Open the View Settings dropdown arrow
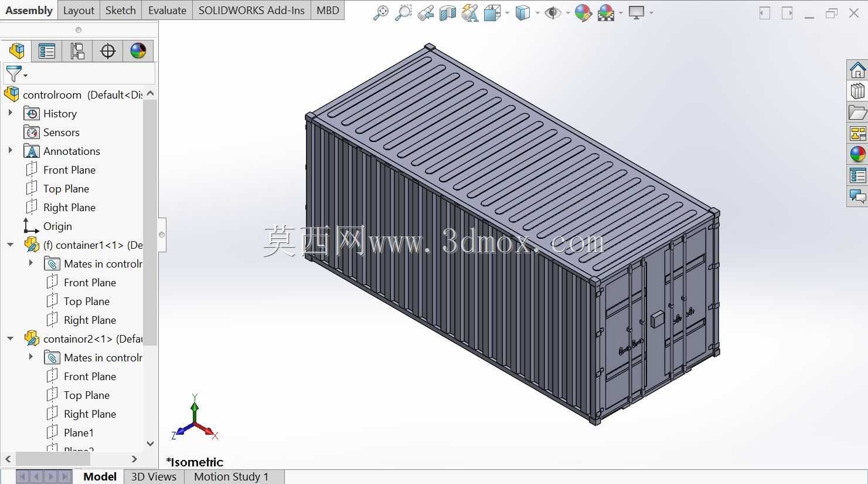868x484 pixels. (x=651, y=13)
